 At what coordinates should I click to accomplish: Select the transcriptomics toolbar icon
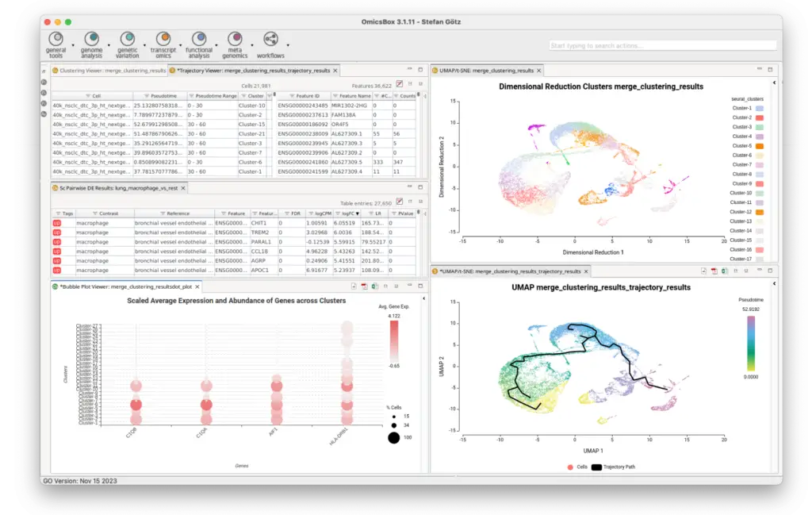[163, 39]
